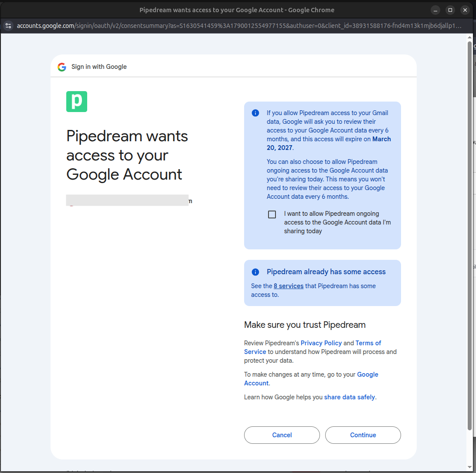The image size is (476, 473).
Task: Click the 'March 20, 2027' expiry date text
Action: (x=329, y=143)
